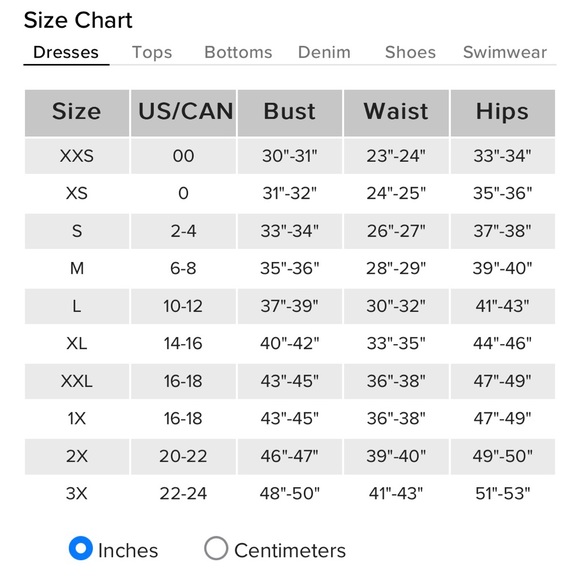Select the XXS size row label
This screenshot has width=580, height=580.
(77, 156)
